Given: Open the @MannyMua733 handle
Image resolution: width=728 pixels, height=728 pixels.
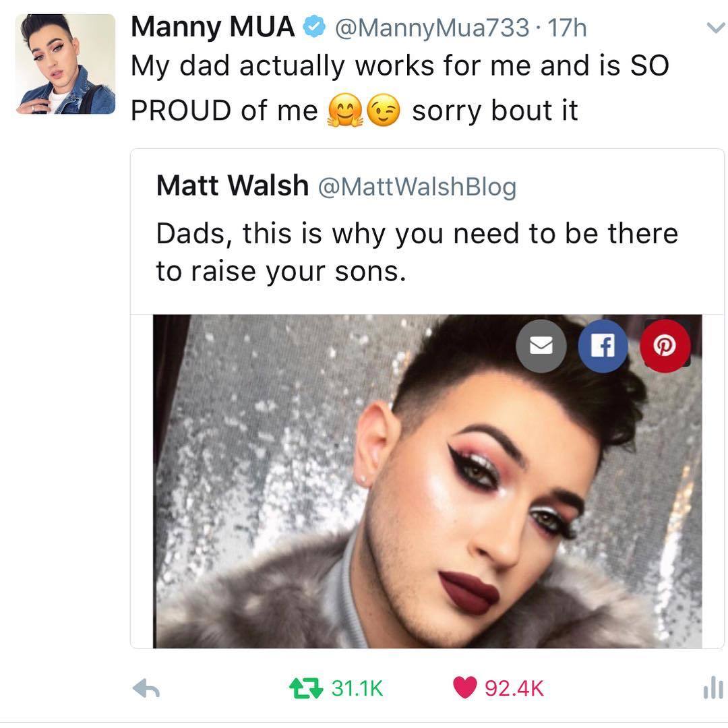Looking at the screenshot, I should coord(432,28).
